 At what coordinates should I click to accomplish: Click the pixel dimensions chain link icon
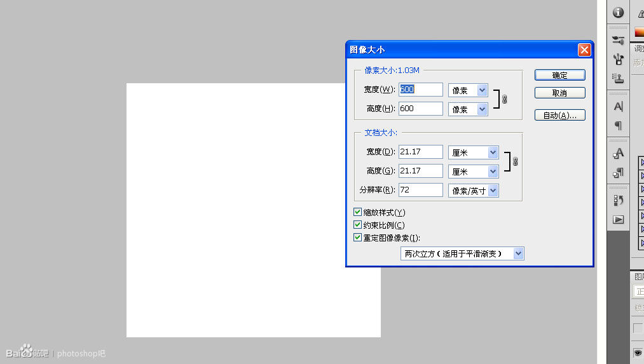[505, 99]
